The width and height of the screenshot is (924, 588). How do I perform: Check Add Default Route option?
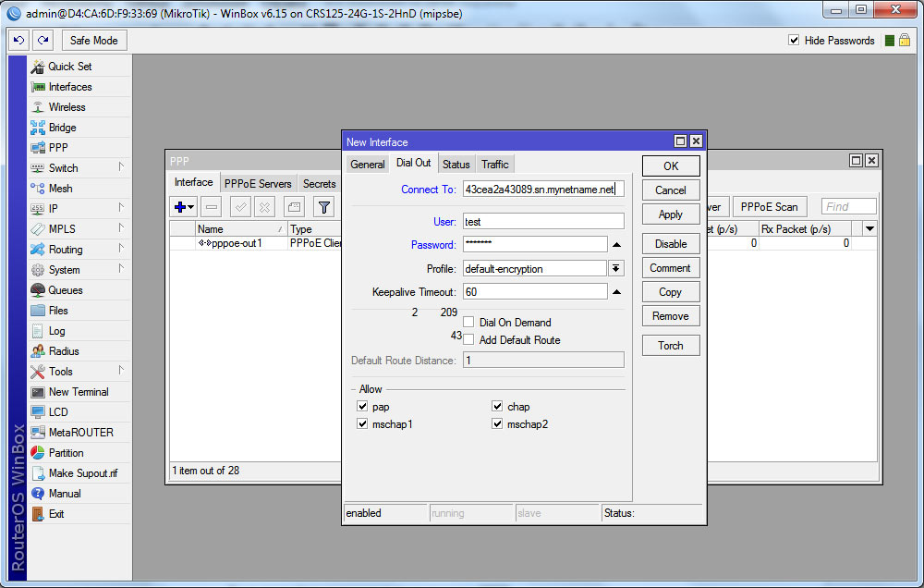click(x=469, y=340)
